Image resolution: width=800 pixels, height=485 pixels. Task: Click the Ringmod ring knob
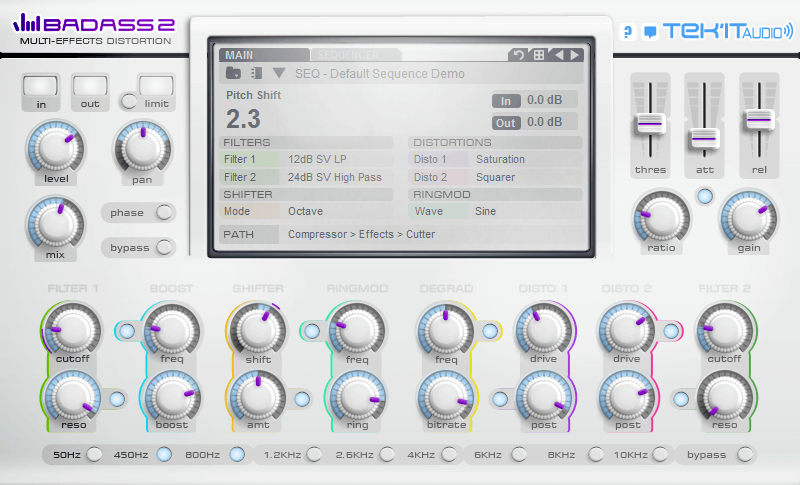point(357,398)
